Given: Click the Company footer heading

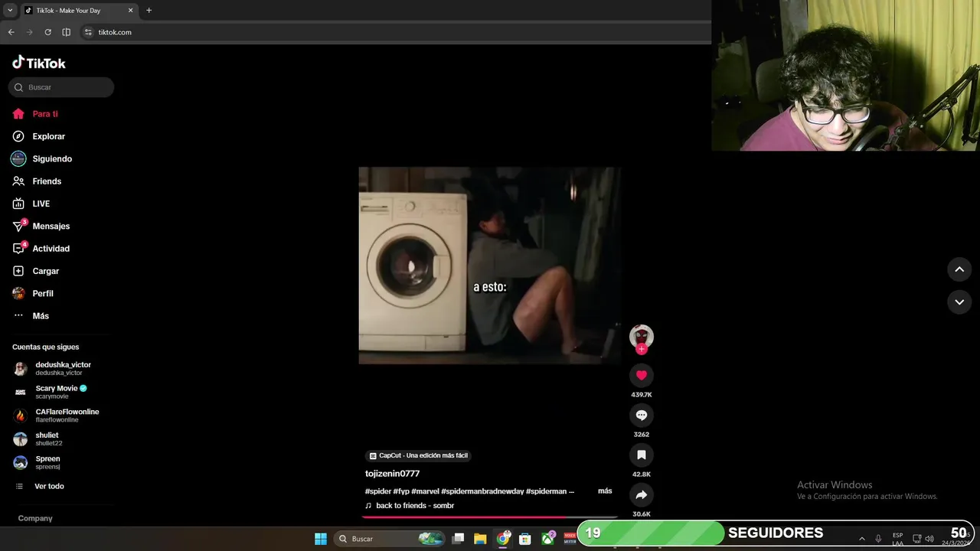Looking at the screenshot, I should pos(35,518).
